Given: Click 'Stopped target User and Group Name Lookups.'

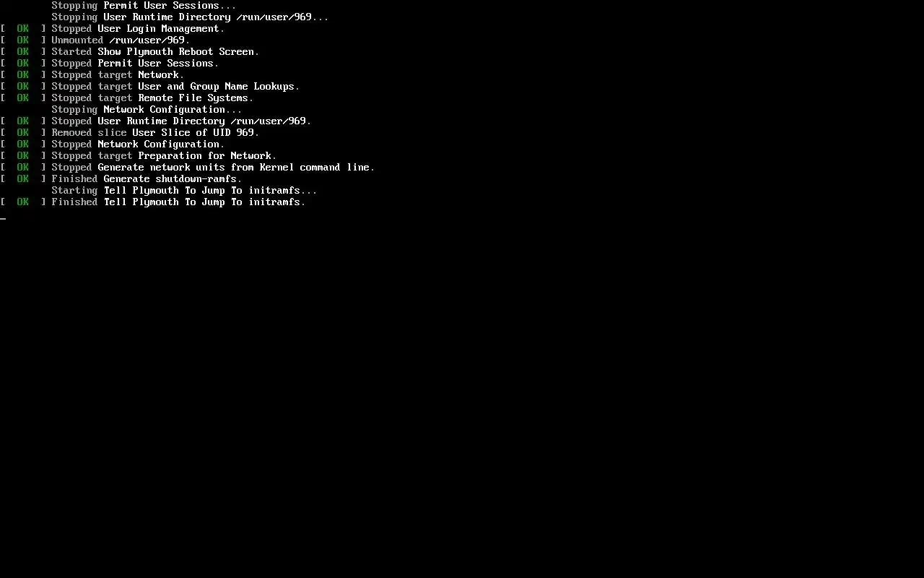Looking at the screenshot, I should pos(175,87).
